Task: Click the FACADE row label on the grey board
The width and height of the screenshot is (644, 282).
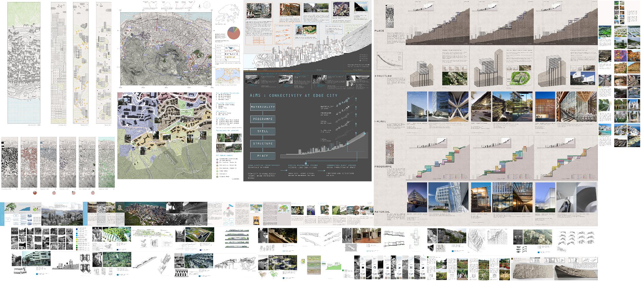Action: click(380, 121)
